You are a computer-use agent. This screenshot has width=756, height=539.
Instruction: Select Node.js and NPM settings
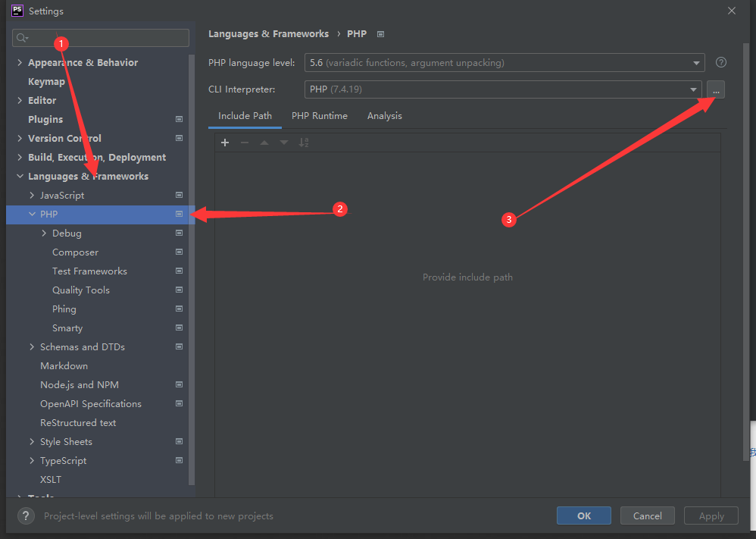tap(80, 385)
